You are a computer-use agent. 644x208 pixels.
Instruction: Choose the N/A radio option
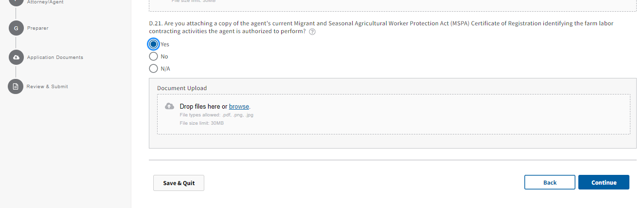click(154, 69)
